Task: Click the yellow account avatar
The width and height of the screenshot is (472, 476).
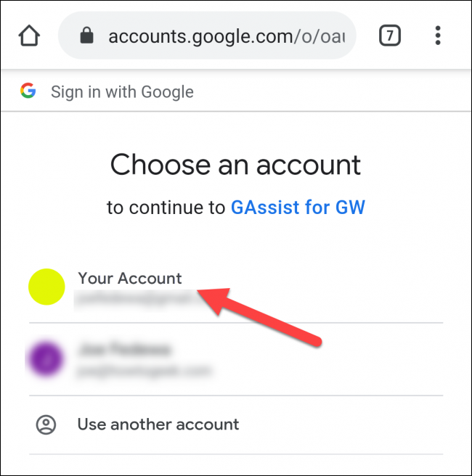Action: coord(46,287)
